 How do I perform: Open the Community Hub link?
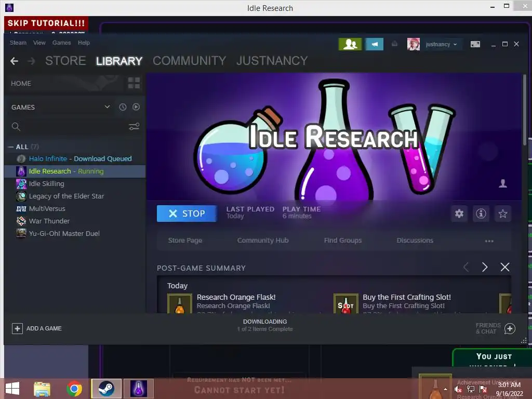click(263, 241)
